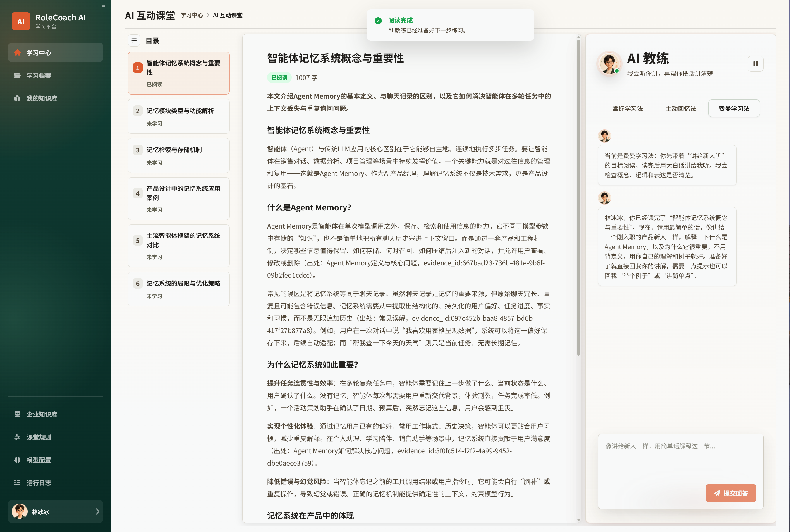Image resolution: width=790 pixels, height=532 pixels.
Task: Expand the 林冰冰 user menu chevron
Action: (97, 511)
